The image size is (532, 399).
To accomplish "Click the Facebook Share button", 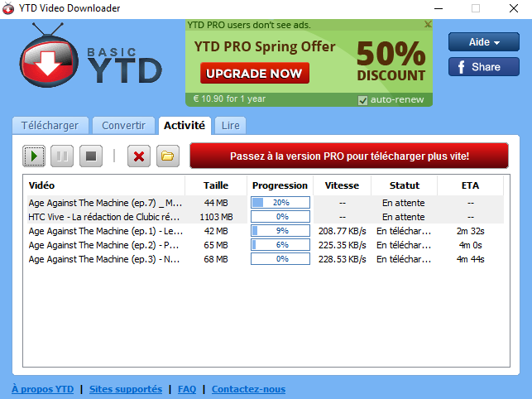I will pyautogui.click(x=484, y=66).
